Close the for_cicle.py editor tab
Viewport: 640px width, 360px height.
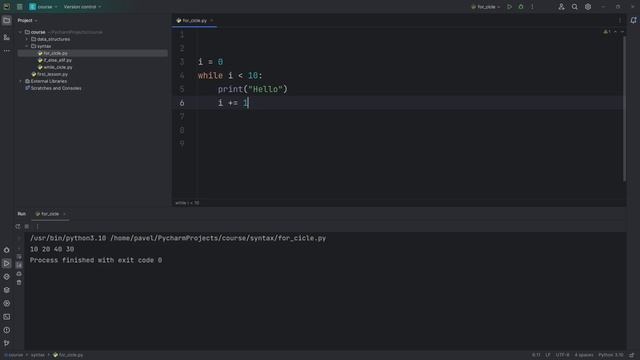[212, 20]
